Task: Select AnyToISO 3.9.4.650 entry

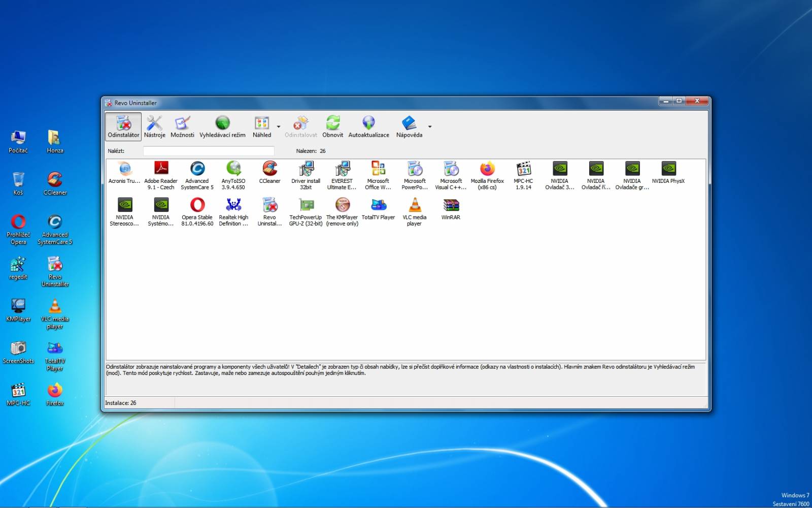Action: point(233,175)
